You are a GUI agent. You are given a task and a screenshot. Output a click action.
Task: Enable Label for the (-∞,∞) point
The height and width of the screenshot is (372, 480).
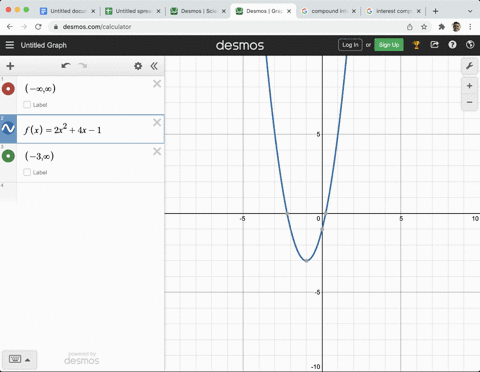27,105
